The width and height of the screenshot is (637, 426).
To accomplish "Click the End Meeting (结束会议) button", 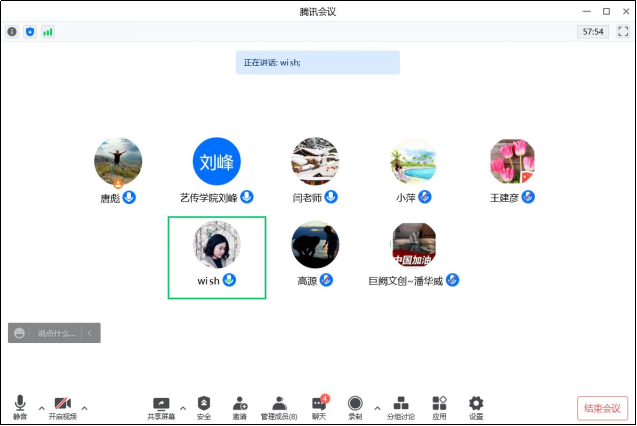I will pos(602,408).
